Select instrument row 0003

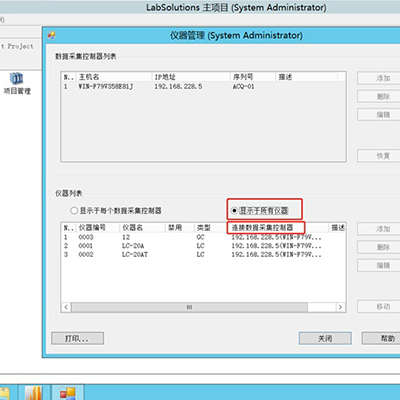point(203,237)
